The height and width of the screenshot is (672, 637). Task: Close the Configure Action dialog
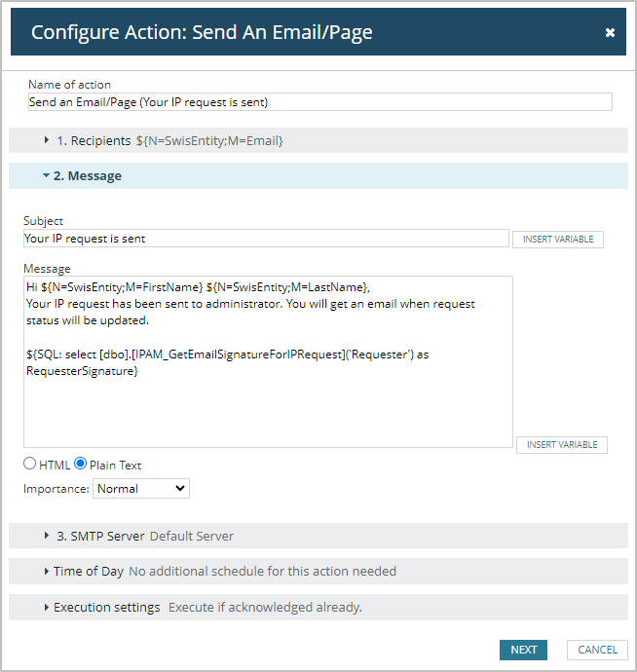[610, 32]
